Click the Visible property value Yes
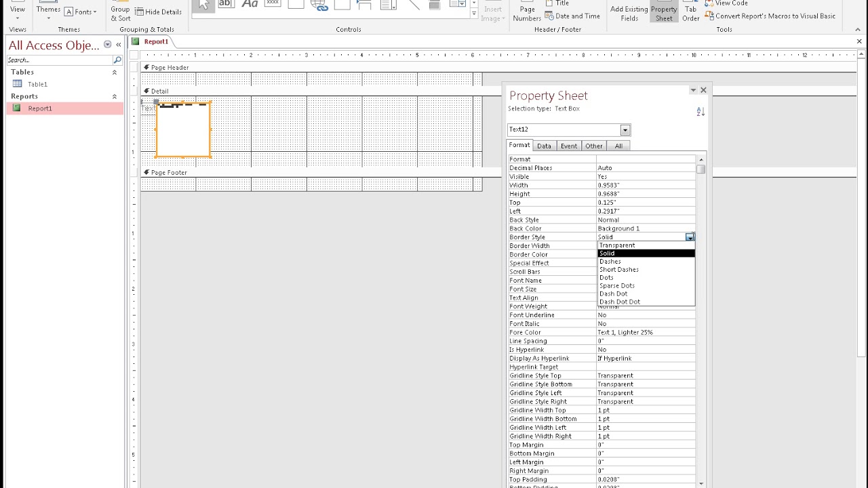The width and height of the screenshot is (868, 488). point(646,176)
